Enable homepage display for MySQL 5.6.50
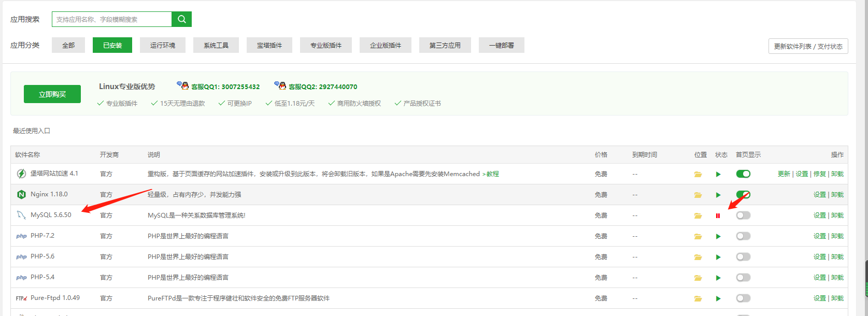The height and width of the screenshot is (316, 868). (743, 216)
